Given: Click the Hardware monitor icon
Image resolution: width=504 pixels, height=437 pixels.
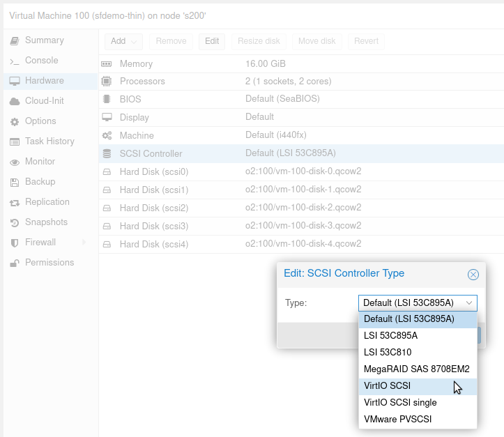Looking at the screenshot, I should [x=15, y=81].
